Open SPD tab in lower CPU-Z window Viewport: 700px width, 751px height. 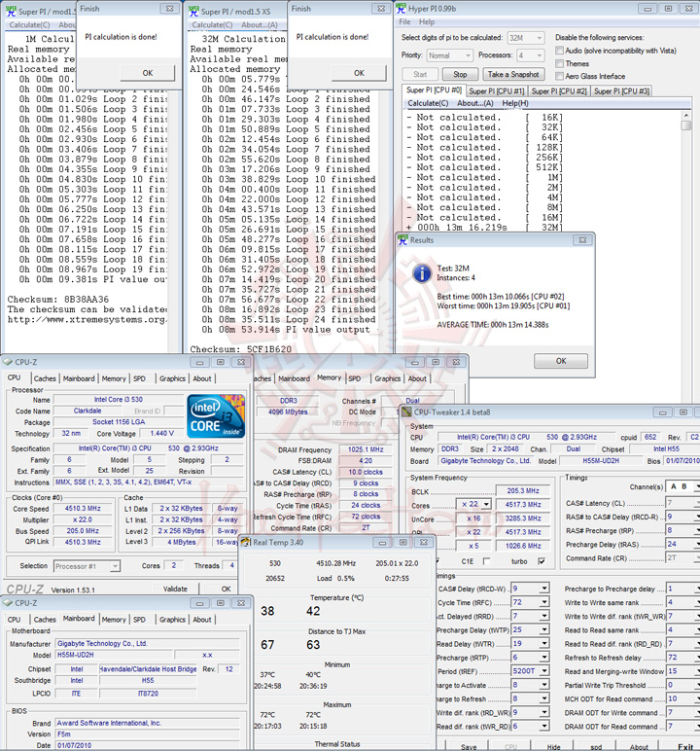[x=139, y=620]
